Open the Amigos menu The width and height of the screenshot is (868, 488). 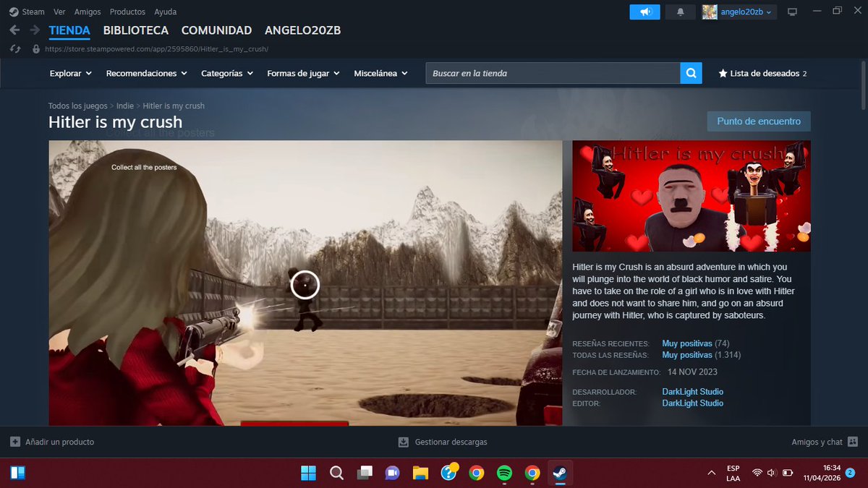(88, 12)
